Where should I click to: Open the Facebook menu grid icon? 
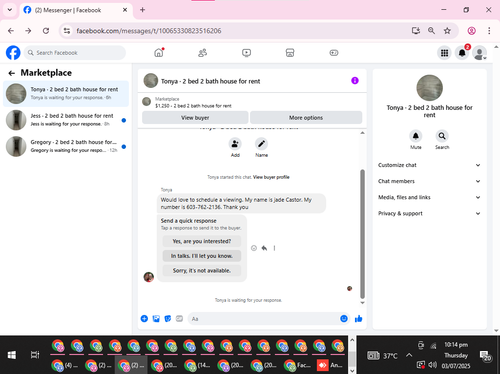(x=444, y=53)
